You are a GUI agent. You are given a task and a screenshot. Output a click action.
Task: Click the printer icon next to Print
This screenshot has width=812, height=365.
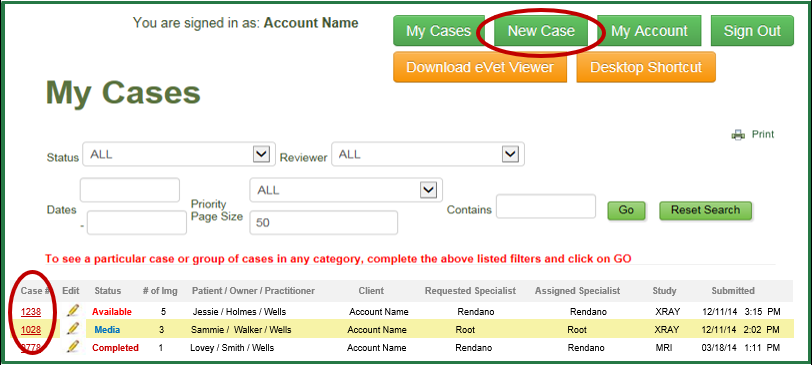(738, 135)
